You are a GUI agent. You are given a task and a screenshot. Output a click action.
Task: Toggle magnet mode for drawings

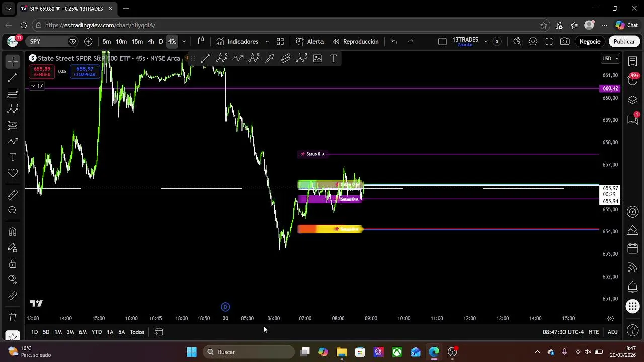pos(13,232)
